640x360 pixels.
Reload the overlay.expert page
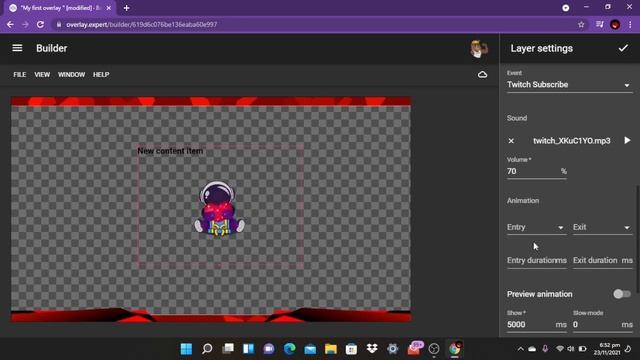coord(40,24)
